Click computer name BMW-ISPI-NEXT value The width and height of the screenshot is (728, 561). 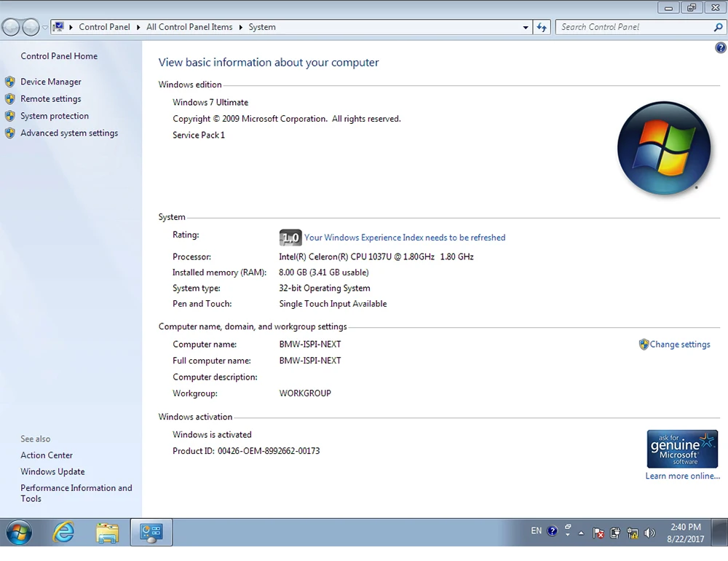click(310, 345)
